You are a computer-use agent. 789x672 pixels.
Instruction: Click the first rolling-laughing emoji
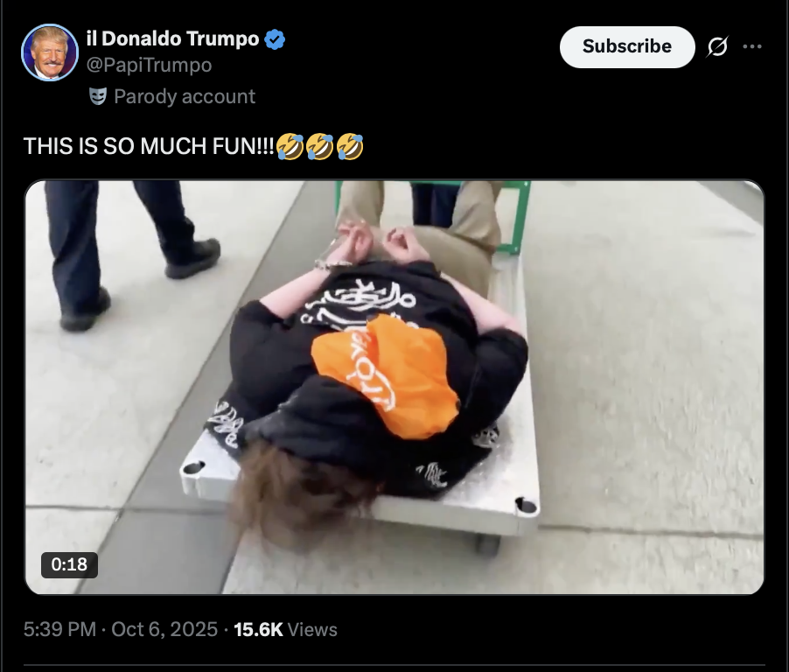tap(290, 146)
